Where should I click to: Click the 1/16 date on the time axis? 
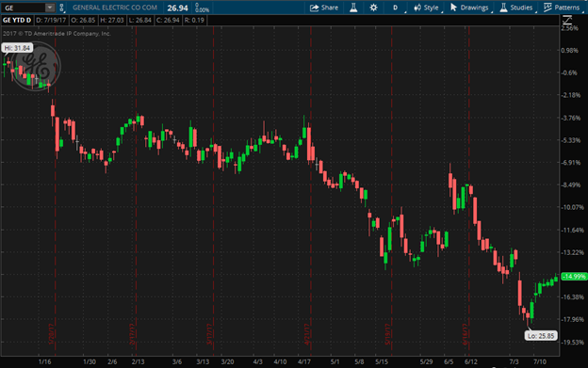coord(45,361)
